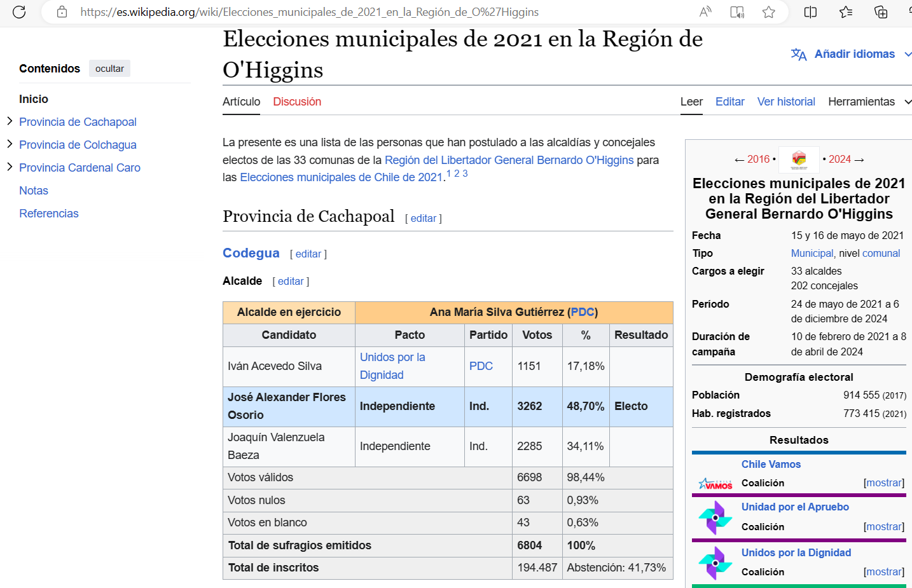The height and width of the screenshot is (588, 912).
Task: Open Immersive Reader icon in the address bar
Action: (x=737, y=12)
